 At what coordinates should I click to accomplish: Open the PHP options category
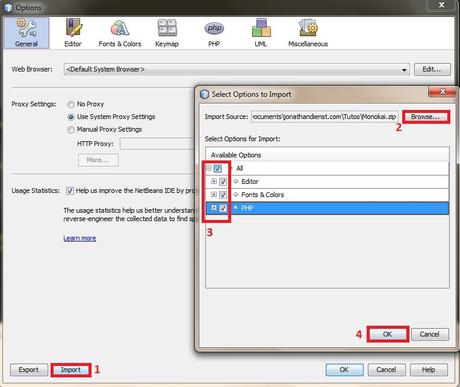(214, 33)
